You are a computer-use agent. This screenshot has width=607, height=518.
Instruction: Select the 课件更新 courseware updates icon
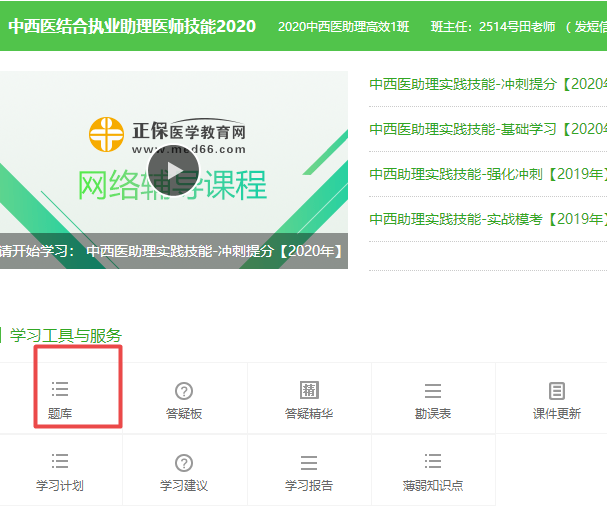(557, 399)
